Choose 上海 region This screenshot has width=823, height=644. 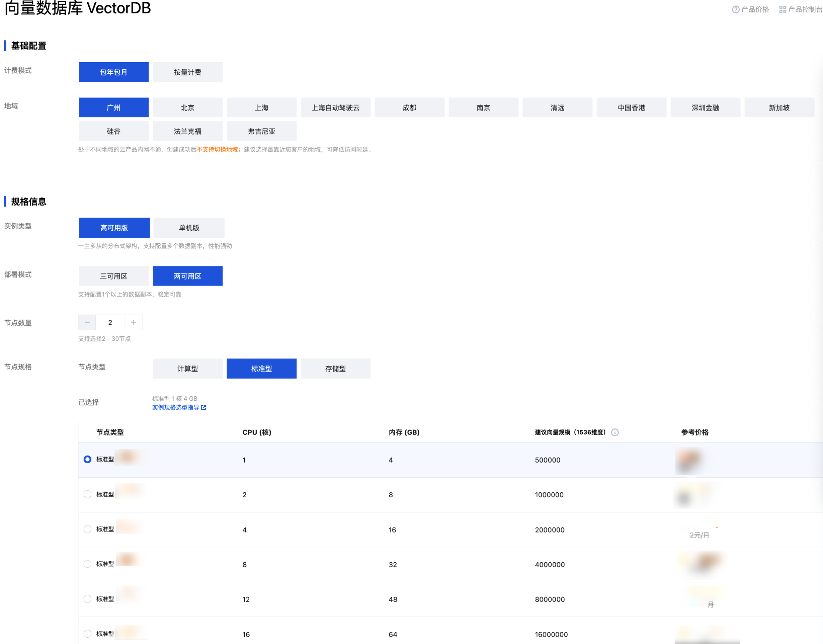pyautogui.click(x=261, y=107)
